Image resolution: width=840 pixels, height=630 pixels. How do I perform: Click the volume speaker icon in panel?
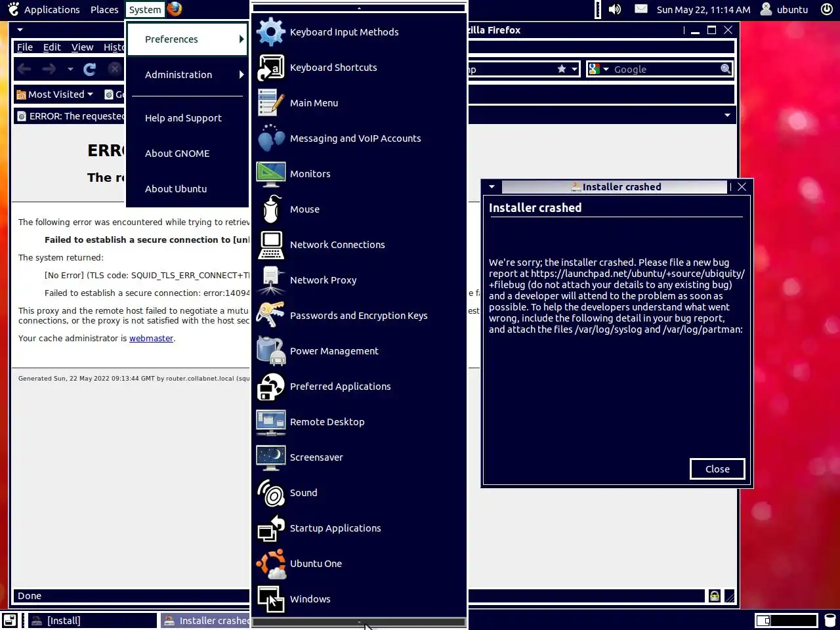click(615, 9)
